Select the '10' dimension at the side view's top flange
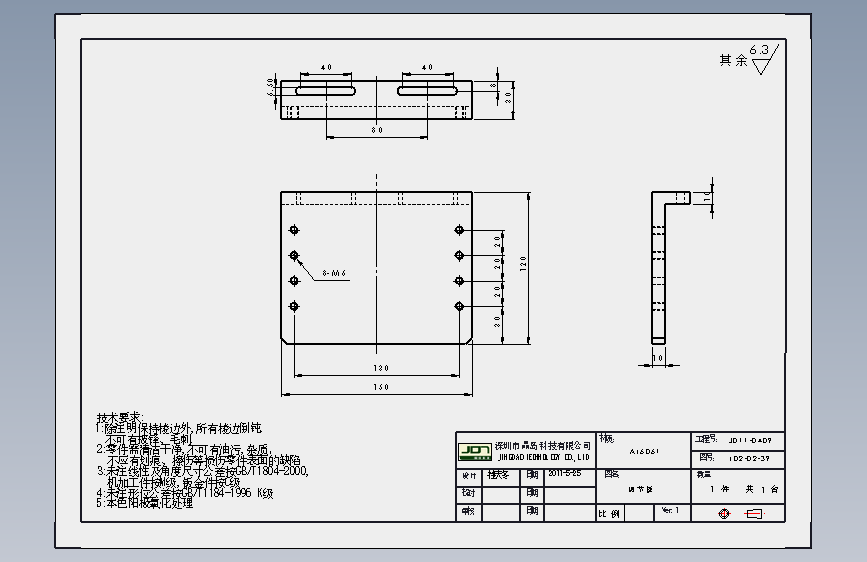This screenshot has width=867, height=562. pyautogui.click(x=707, y=196)
